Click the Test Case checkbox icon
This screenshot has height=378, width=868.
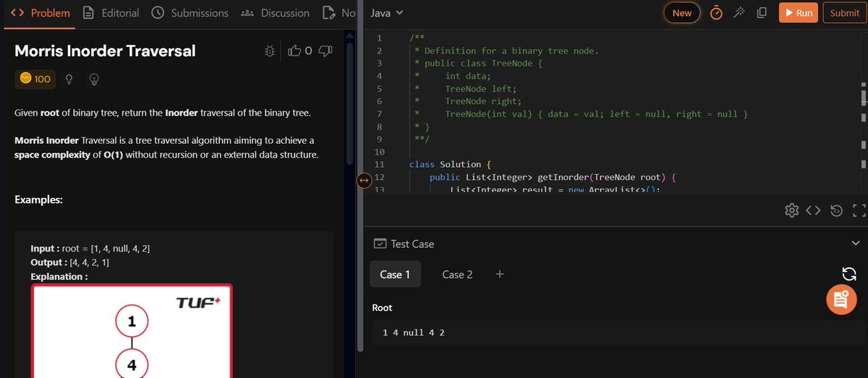tap(379, 244)
